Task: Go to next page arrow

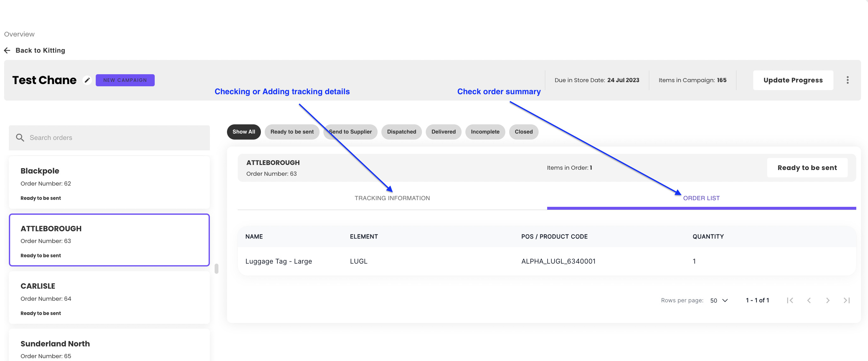Action: (827, 300)
